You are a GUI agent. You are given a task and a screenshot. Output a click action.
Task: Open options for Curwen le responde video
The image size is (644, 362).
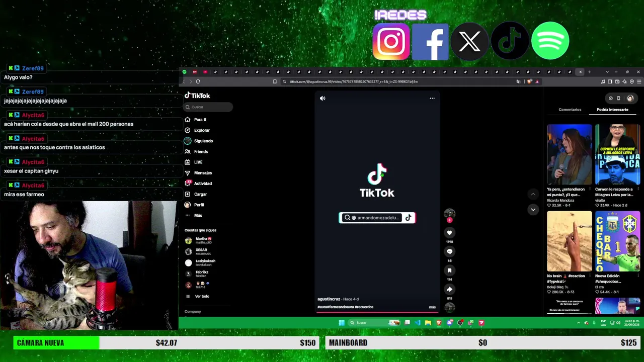tap(638, 190)
